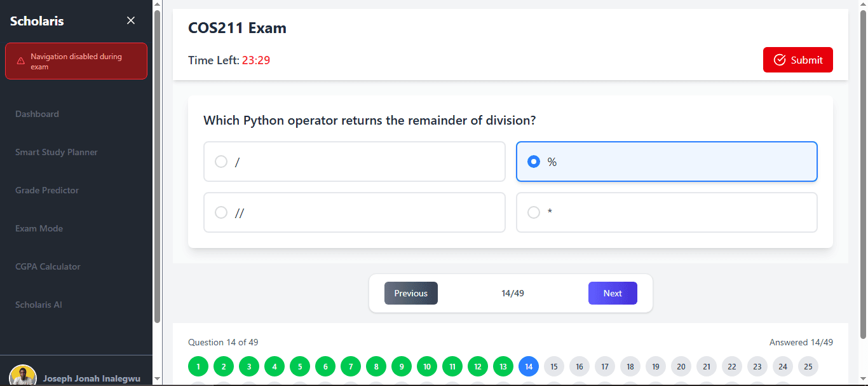Screen dimensions: 868x386
Task: Open Scholaris AI in the sidebar
Action: [38, 305]
